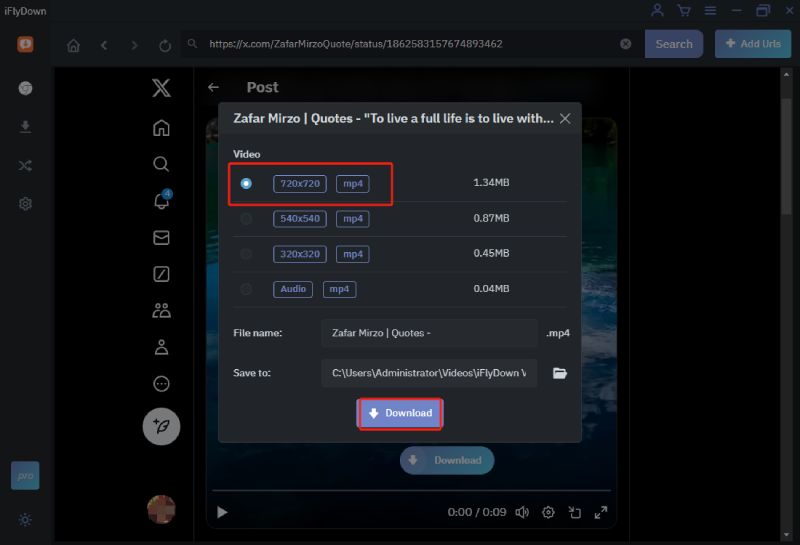800x545 pixels.
Task: Mute video with speaker icon
Action: click(522, 512)
